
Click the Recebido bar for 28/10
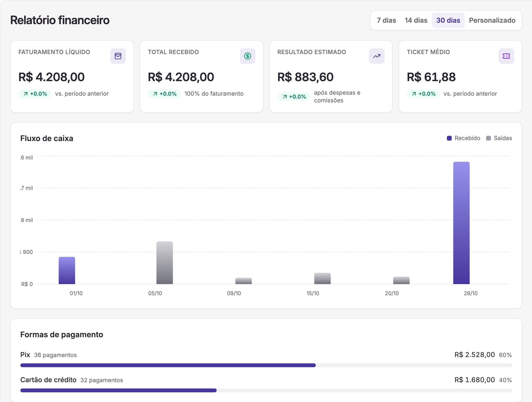pos(461,223)
